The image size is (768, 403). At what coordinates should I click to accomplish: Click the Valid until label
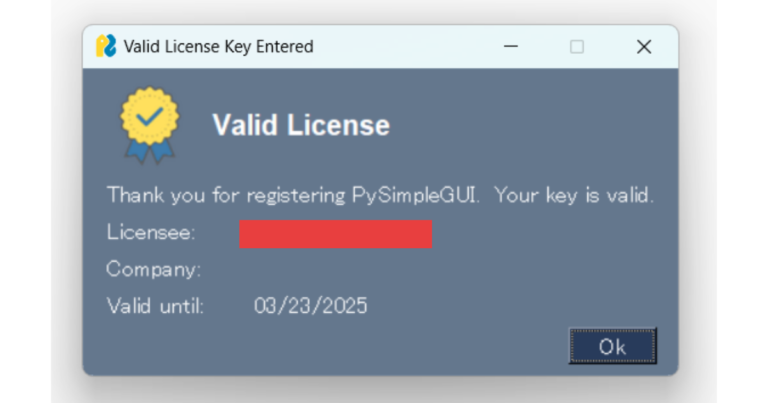[x=155, y=306]
